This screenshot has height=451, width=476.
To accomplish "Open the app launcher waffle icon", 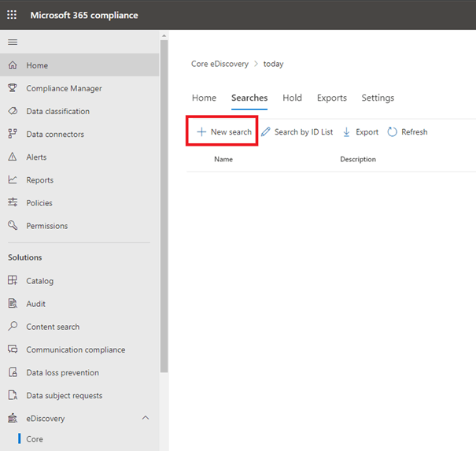I will coord(12,15).
